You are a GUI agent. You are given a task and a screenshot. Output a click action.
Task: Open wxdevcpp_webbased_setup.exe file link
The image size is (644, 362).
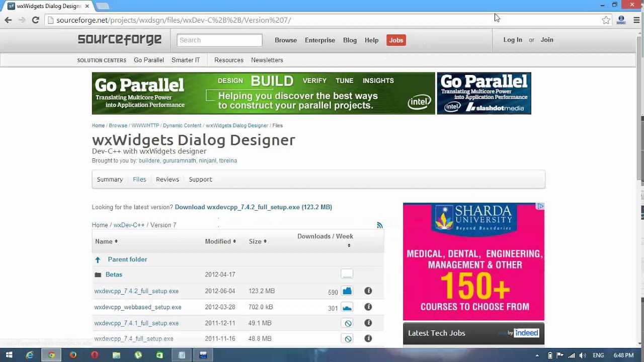click(137, 307)
